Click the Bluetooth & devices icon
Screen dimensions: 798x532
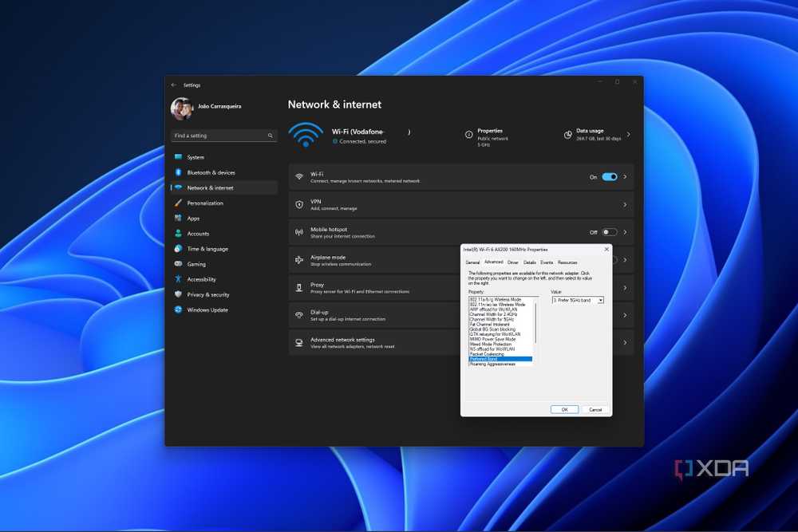(178, 172)
